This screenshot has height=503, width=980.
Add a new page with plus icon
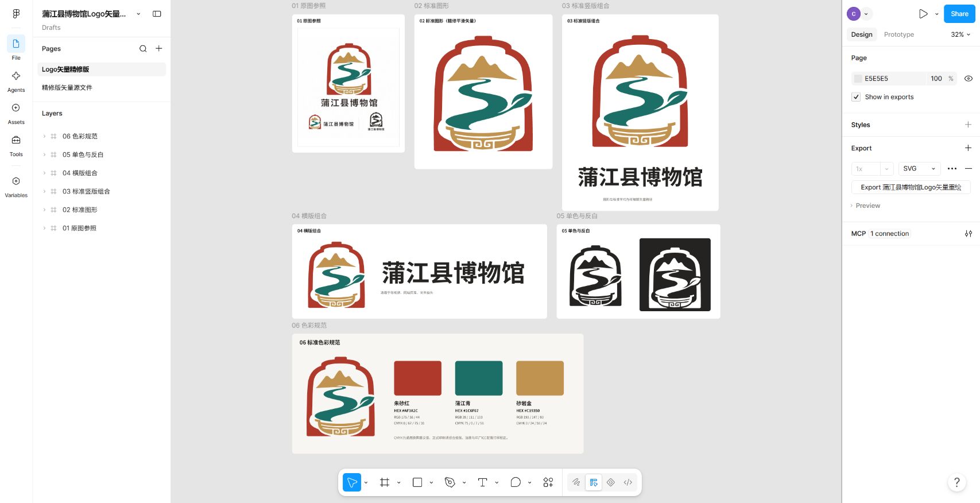click(x=159, y=49)
